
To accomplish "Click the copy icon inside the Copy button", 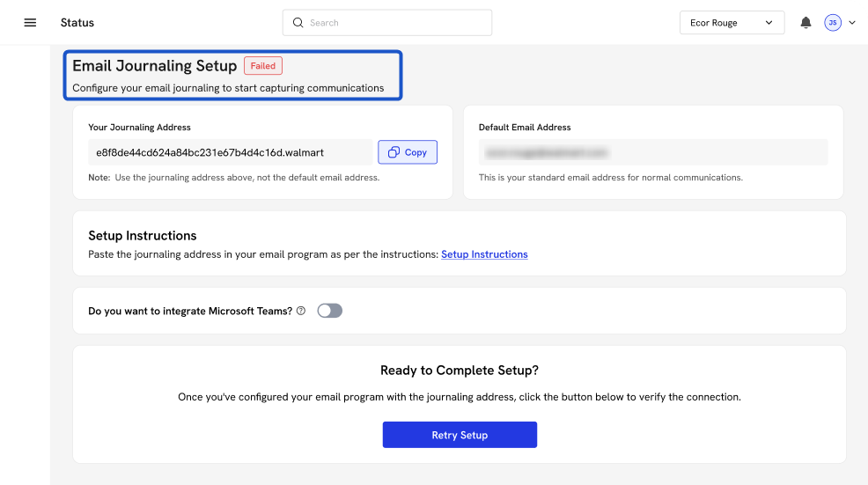I will click(x=394, y=152).
